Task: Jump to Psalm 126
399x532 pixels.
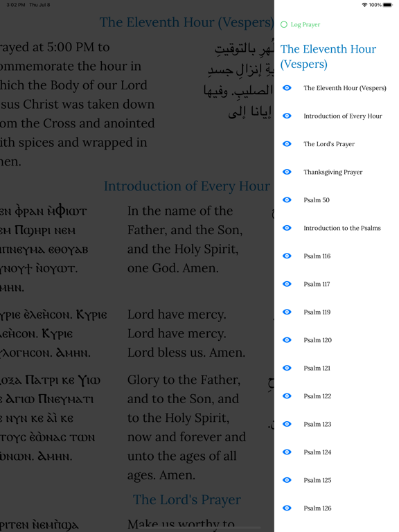Action: pos(317,508)
